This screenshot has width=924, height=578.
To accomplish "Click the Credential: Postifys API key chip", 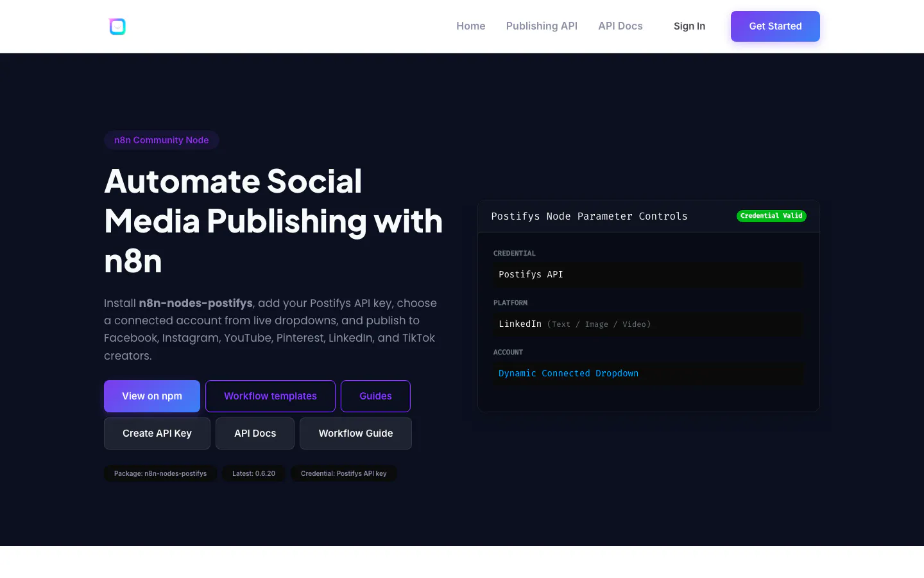I will [343, 473].
